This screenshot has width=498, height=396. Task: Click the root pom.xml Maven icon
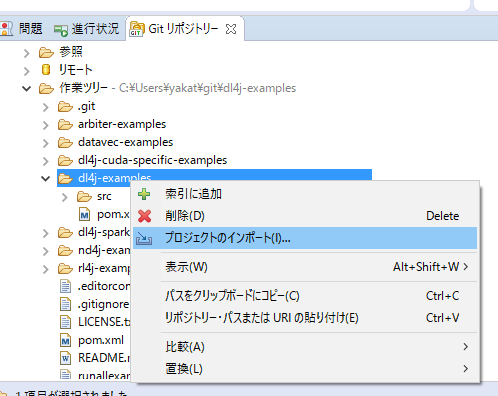[65, 340]
